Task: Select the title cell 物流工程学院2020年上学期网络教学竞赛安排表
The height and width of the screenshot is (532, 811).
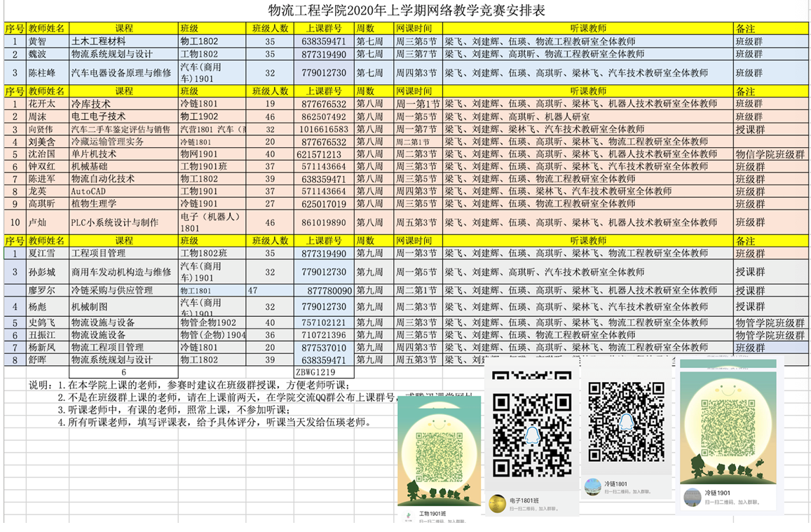Action: click(406, 11)
